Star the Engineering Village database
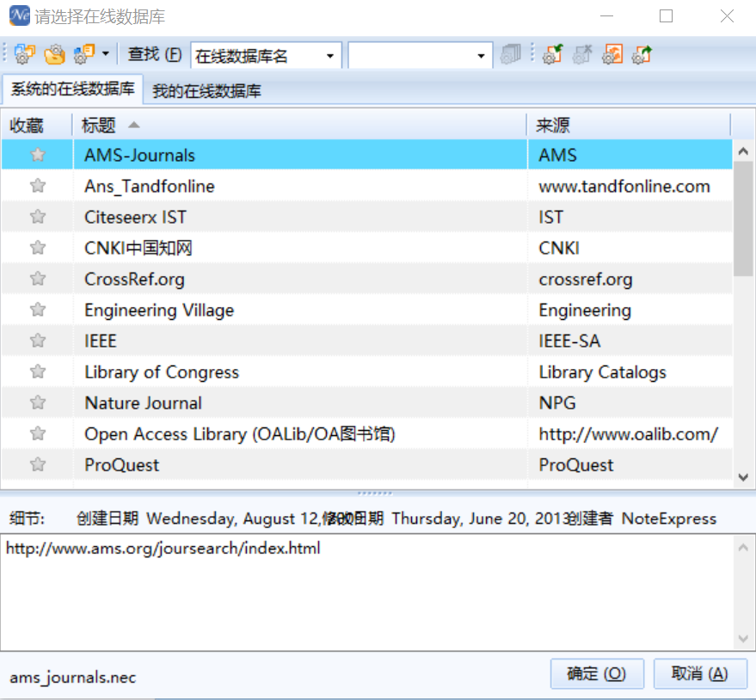The width and height of the screenshot is (756, 700). click(x=38, y=310)
